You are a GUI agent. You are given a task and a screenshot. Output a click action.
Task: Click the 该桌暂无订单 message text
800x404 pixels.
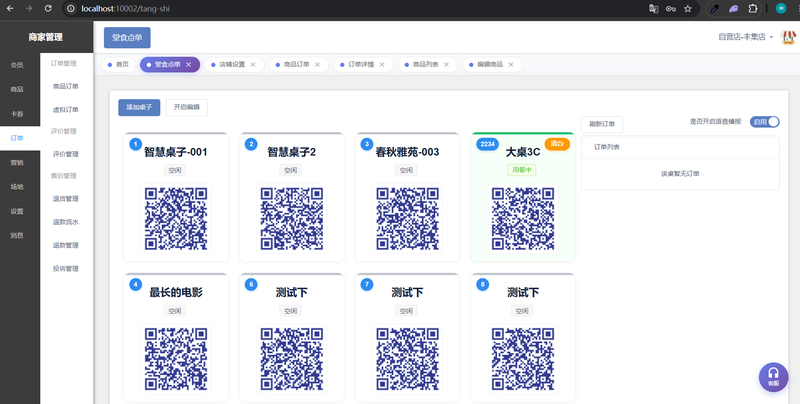point(681,174)
